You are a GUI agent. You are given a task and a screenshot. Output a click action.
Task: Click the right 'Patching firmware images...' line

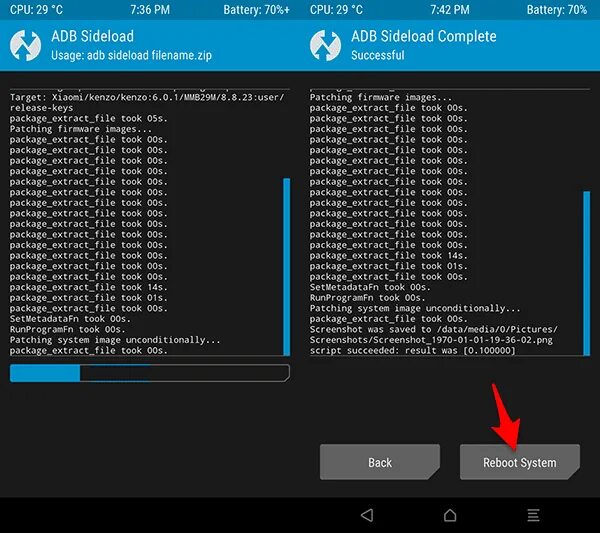(x=381, y=97)
